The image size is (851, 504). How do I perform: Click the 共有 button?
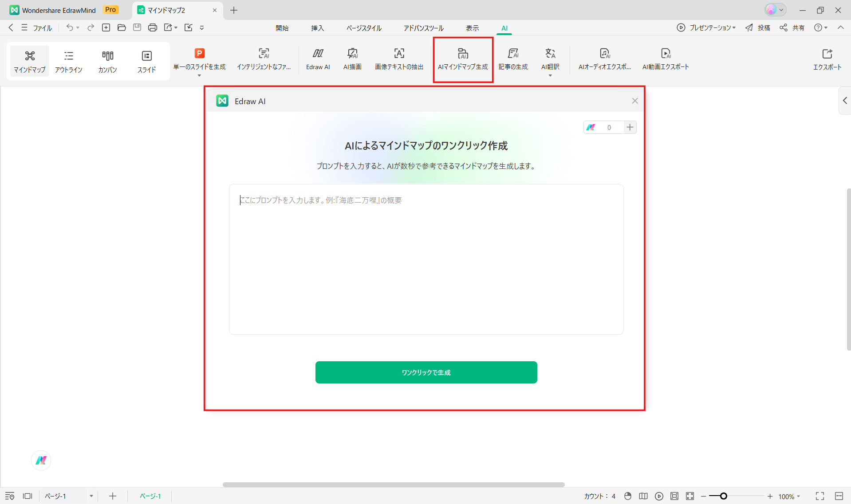coord(792,27)
